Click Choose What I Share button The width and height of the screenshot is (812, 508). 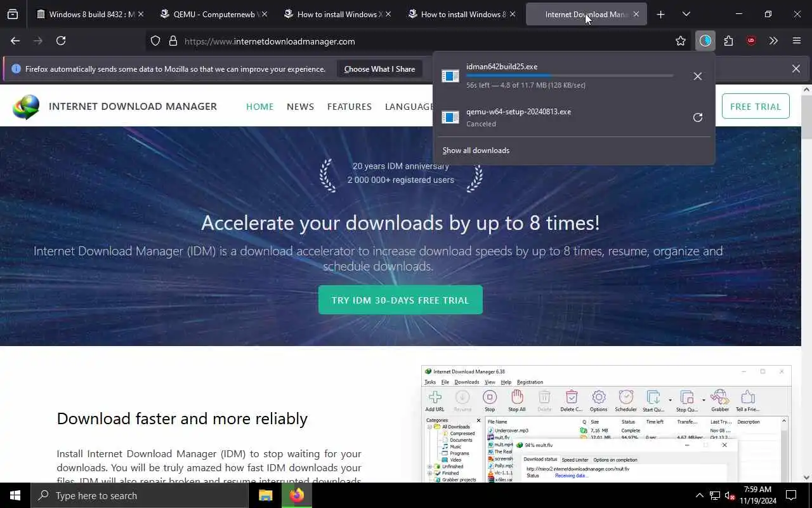379,69
